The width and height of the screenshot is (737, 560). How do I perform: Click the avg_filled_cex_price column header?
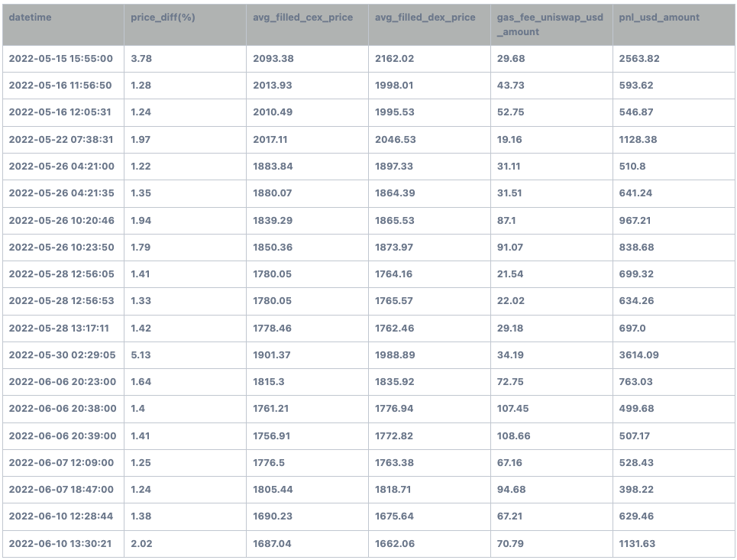301,17
